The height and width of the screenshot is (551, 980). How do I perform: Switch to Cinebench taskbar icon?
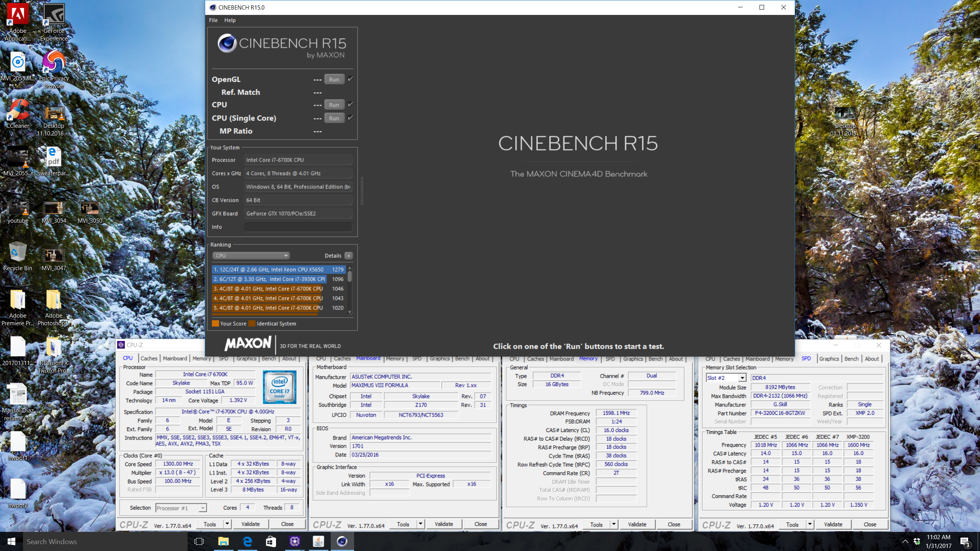click(342, 541)
